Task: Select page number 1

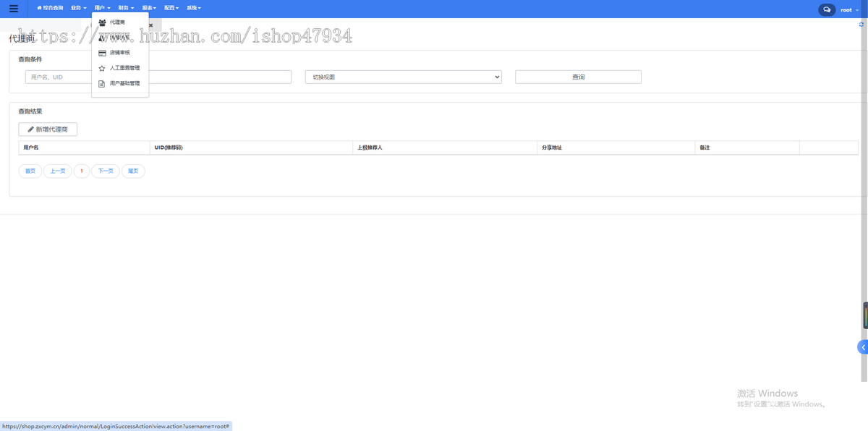Action: (82, 171)
